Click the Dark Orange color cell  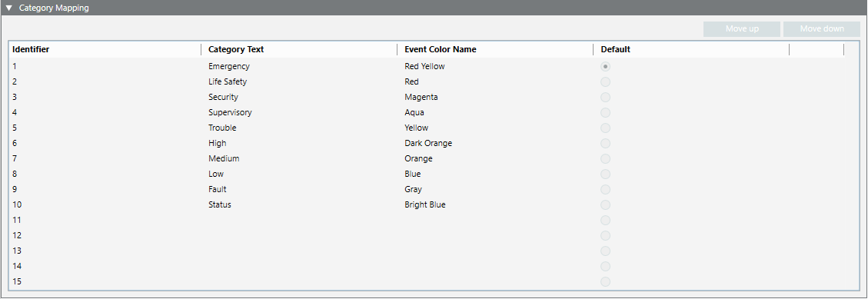[428, 144]
